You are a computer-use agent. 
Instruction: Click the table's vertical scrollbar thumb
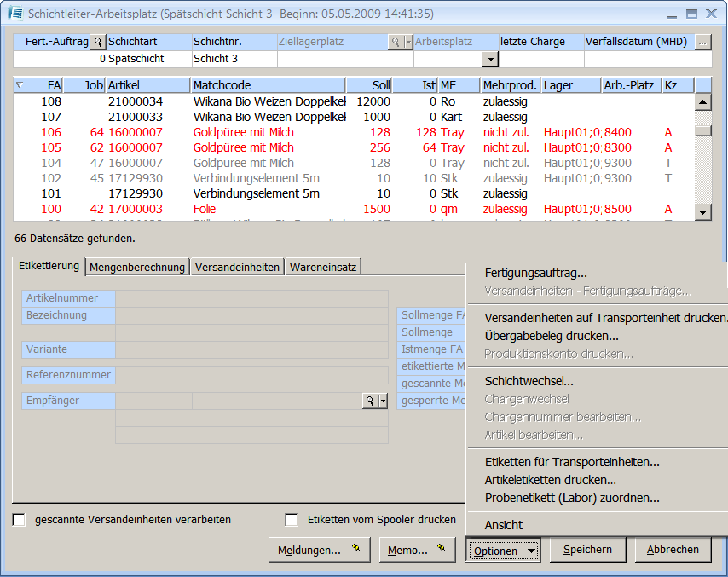(x=702, y=130)
